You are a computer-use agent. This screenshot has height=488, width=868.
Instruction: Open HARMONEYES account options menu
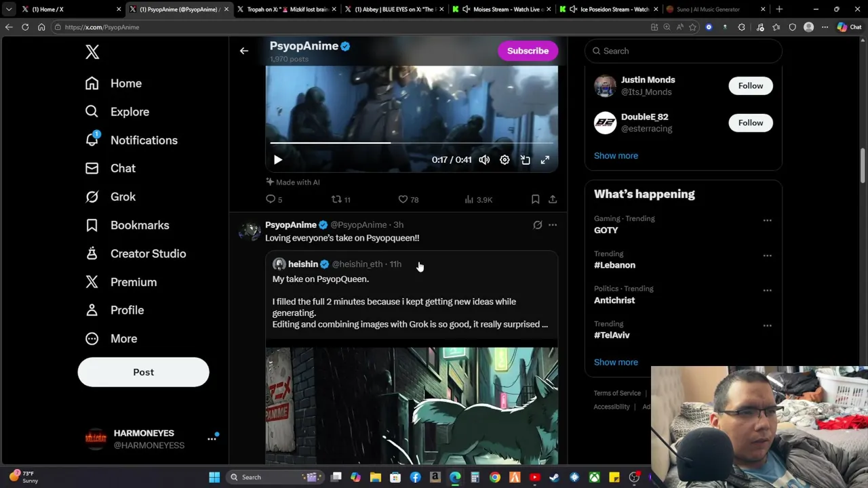pyautogui.click(x=212, y=439)
